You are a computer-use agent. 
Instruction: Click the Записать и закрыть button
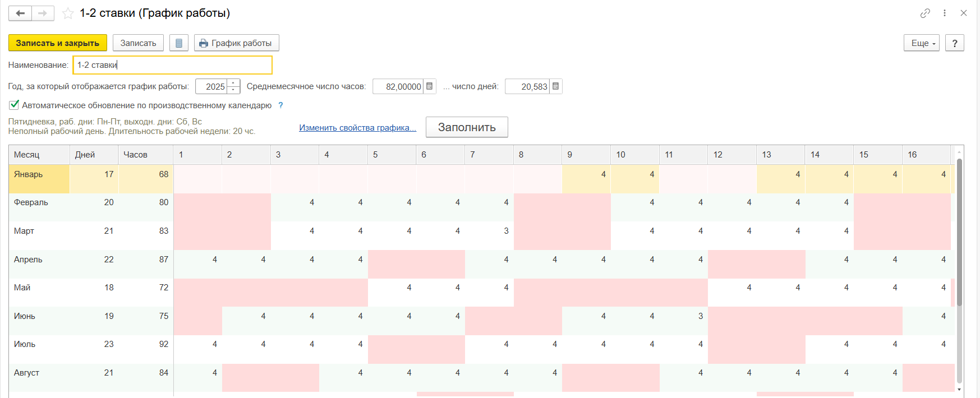[57, 43]
